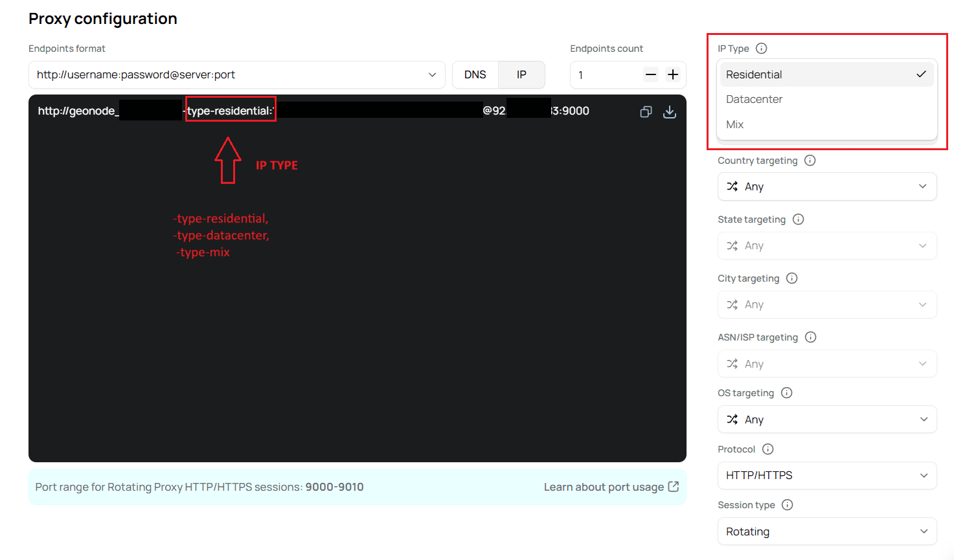This screenshot has height=560, width=954.
Task: Show info for Country targeting
Action: pyautogui.click(x=810, y=161)
